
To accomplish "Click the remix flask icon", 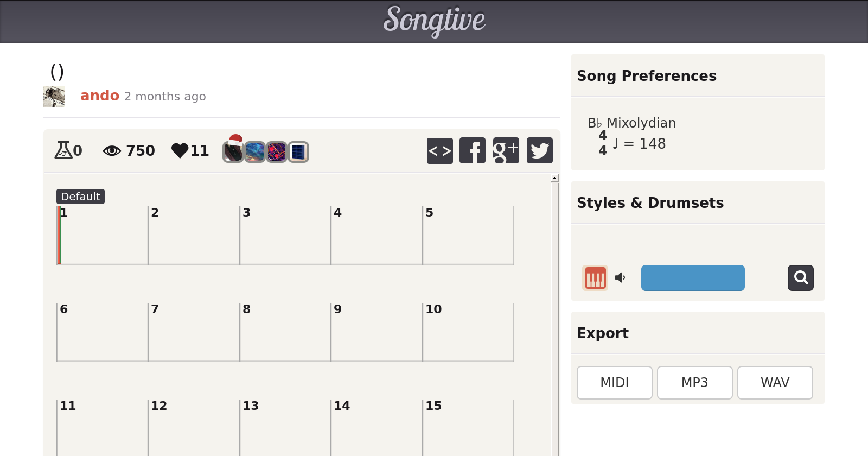I will tap(63, 150).
